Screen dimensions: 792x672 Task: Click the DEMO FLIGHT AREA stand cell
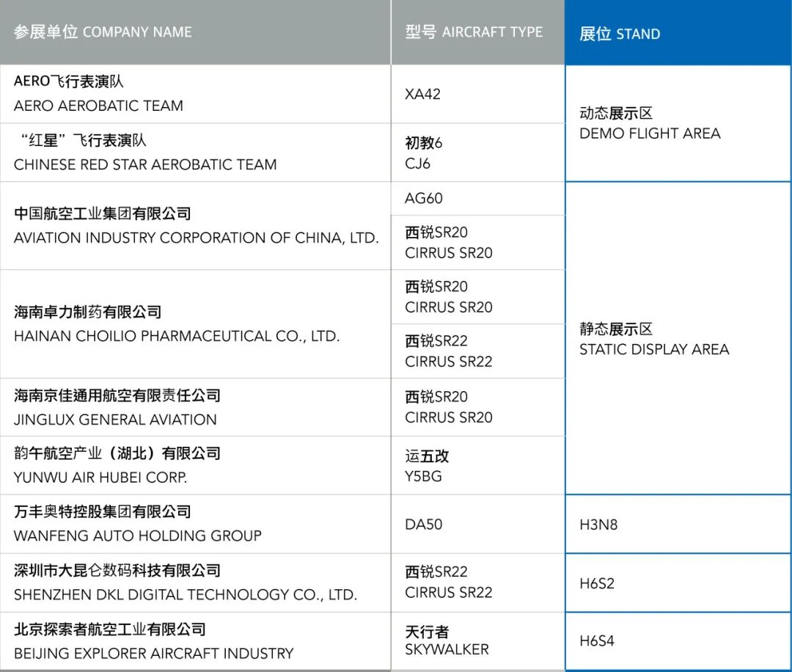click(x=678, y=123)
